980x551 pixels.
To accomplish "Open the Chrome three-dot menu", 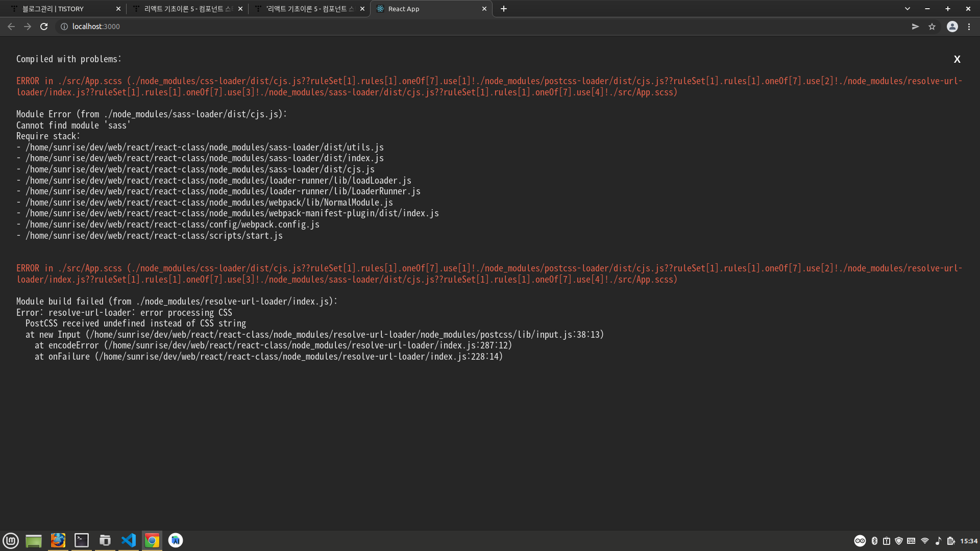I will (969, 27).
